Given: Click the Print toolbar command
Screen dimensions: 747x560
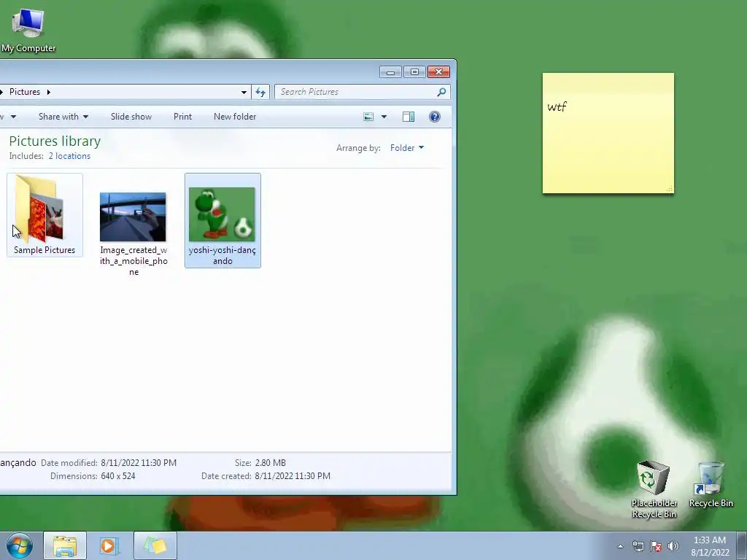Looking at the screenshot, I should tap(182, 117).
